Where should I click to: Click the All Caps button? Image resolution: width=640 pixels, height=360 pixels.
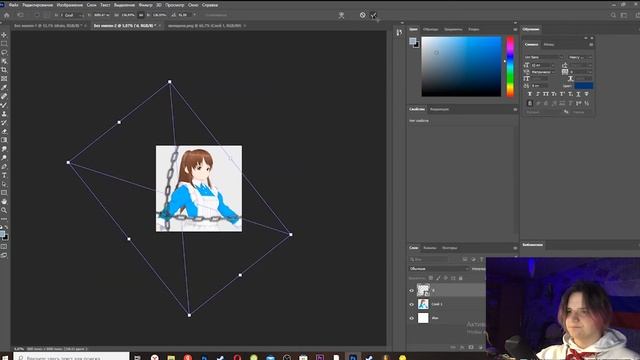[546, 94]
